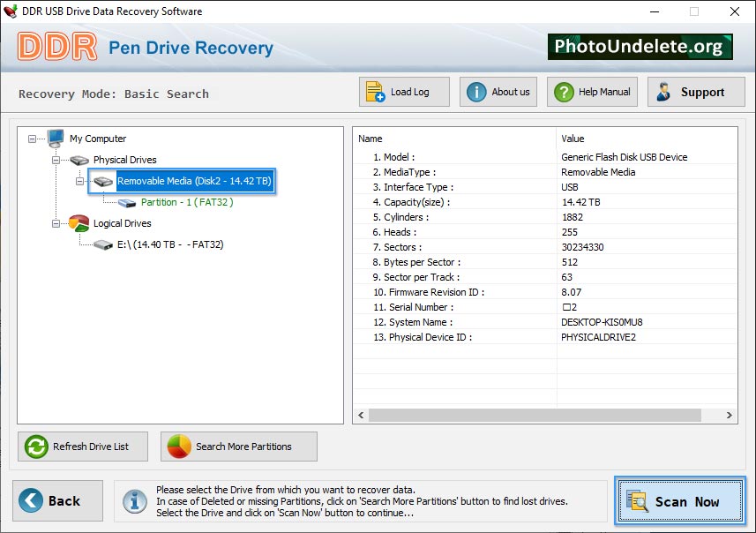Image resolution: width=756 pixels, height=533 pixels.
Task: Click the '7. Sectors :' row
Action: [545, 247]
